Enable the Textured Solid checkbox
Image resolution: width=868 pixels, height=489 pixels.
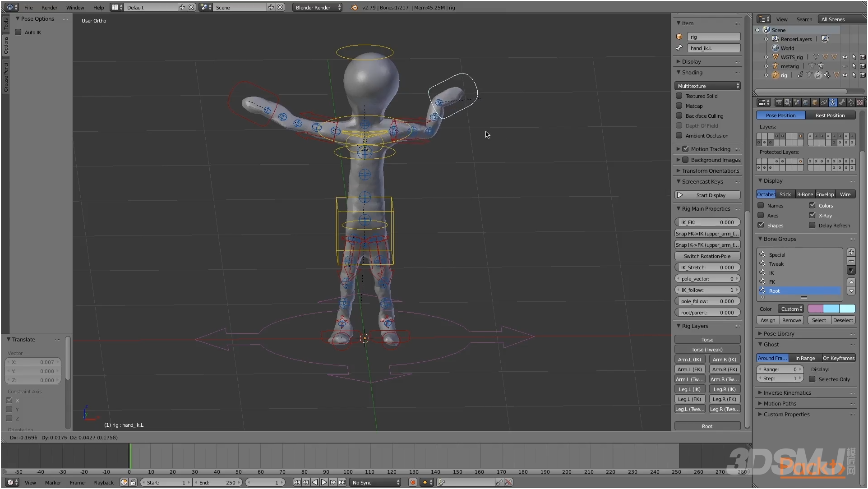tap(679, 96)
